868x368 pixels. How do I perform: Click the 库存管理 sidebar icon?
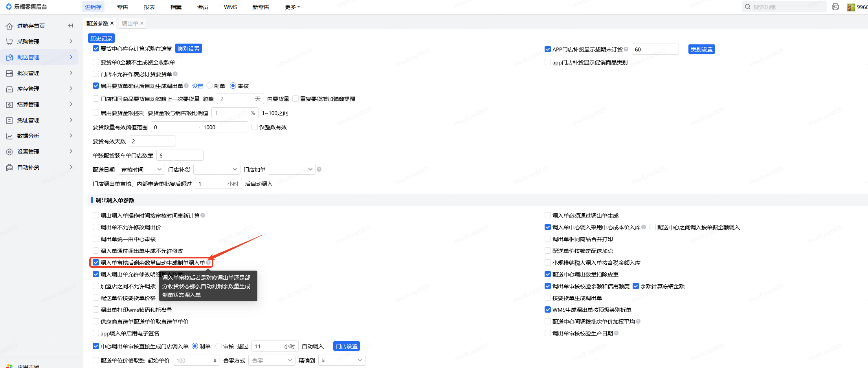click(x=9, y=89)
